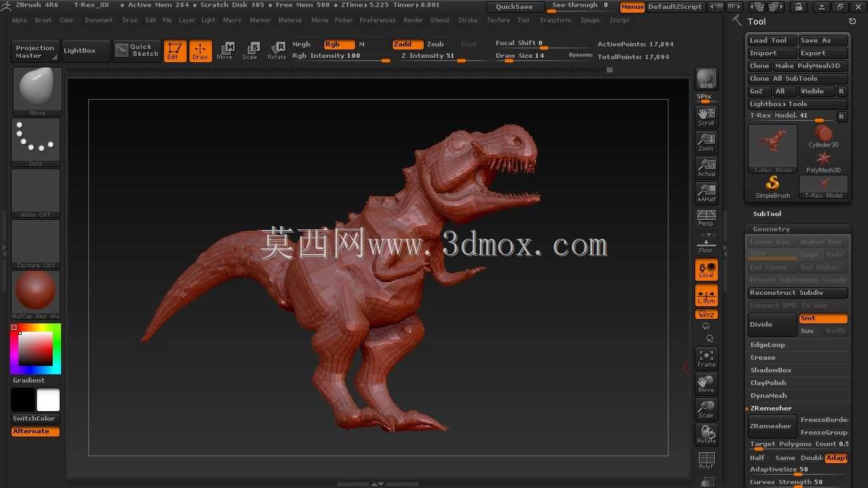The image size is (868, 488).
Task: Expand the EdgeLoop section
Action: [x=768, y=345]
